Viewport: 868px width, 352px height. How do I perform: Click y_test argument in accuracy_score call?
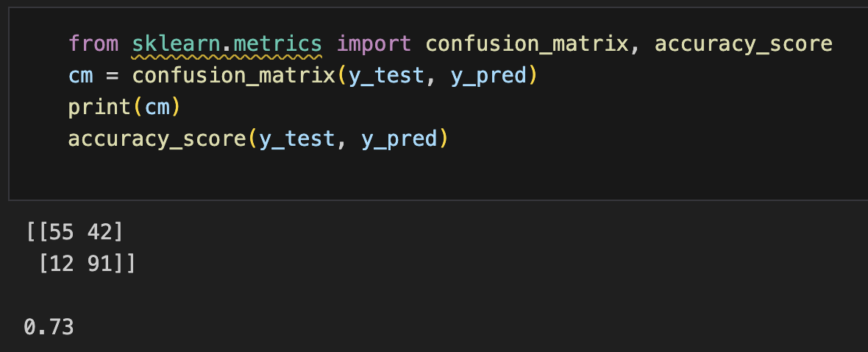[x=296, y=139]
